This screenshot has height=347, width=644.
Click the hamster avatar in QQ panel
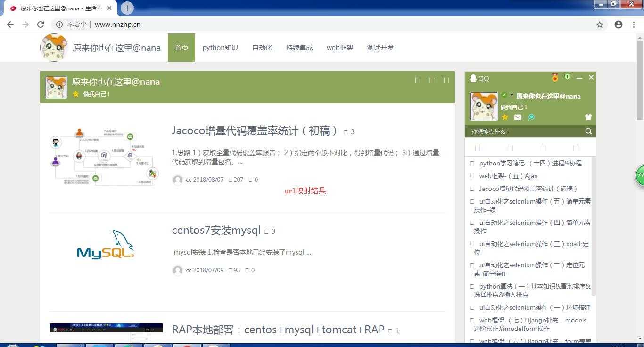[484, 106]
